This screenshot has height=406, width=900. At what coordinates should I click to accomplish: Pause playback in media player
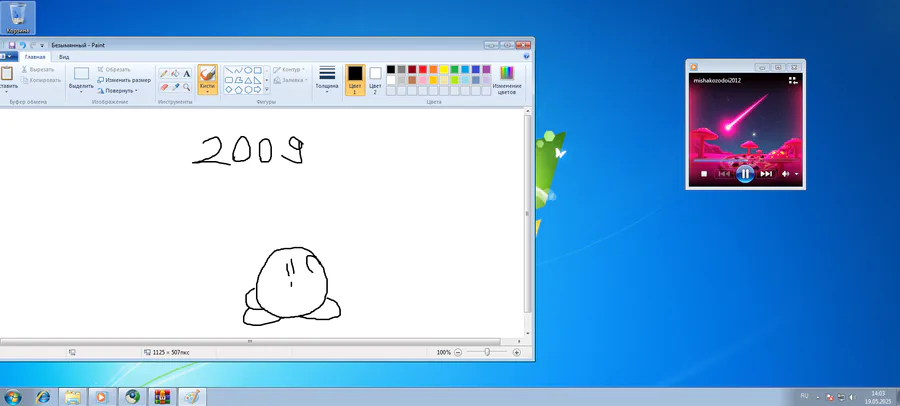click(x=744, y=173)
